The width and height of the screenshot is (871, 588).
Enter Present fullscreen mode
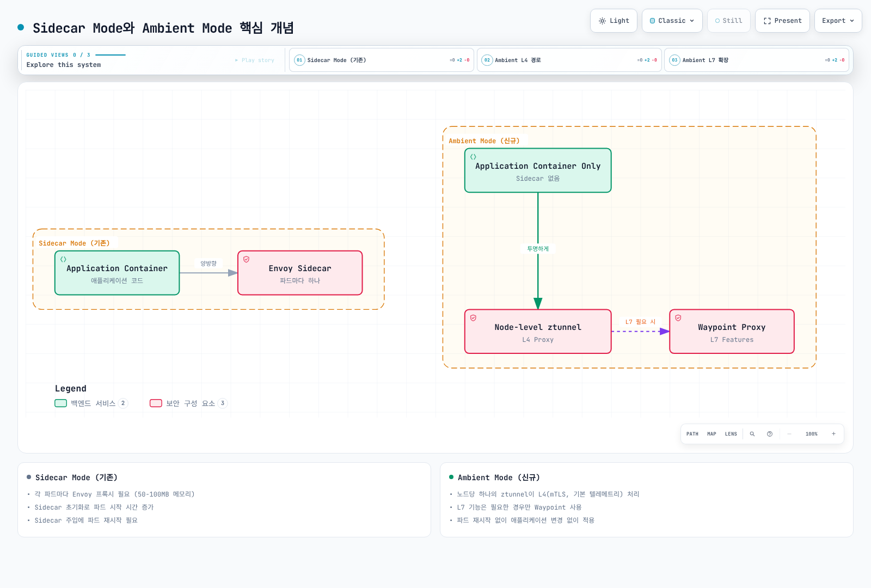pyautogui.click(x=782, y=21)
